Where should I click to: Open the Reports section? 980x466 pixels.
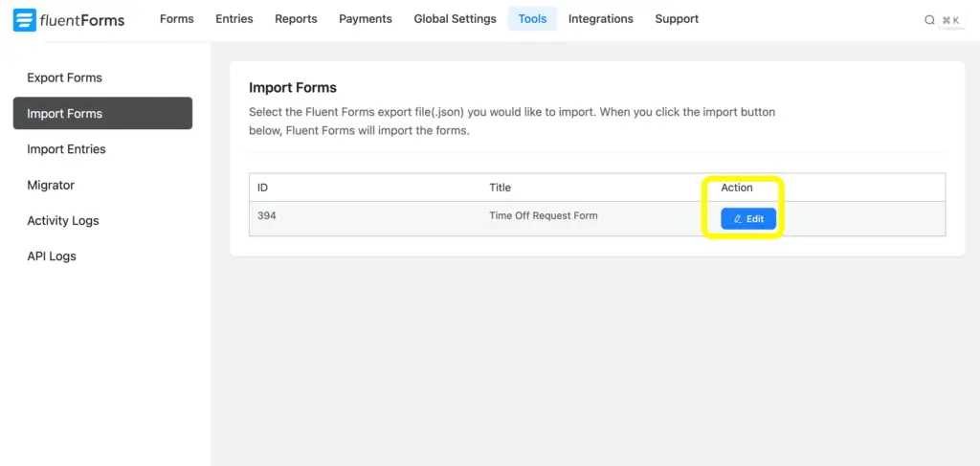tap(297, 19)
